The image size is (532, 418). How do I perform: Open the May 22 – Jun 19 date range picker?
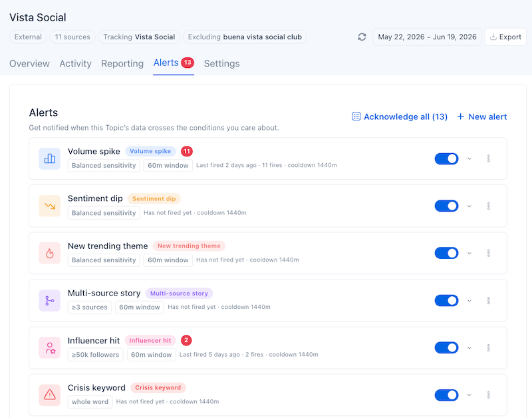coord(427,37)
